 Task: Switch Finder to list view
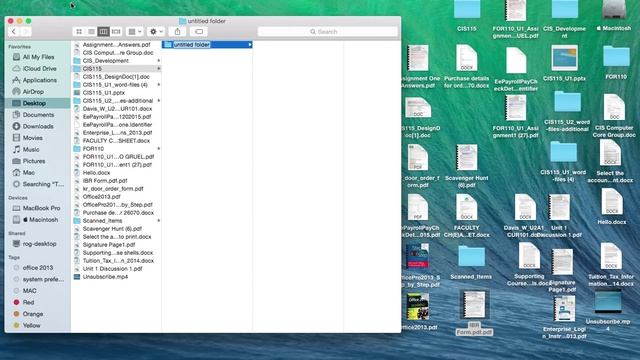(91, 31)
